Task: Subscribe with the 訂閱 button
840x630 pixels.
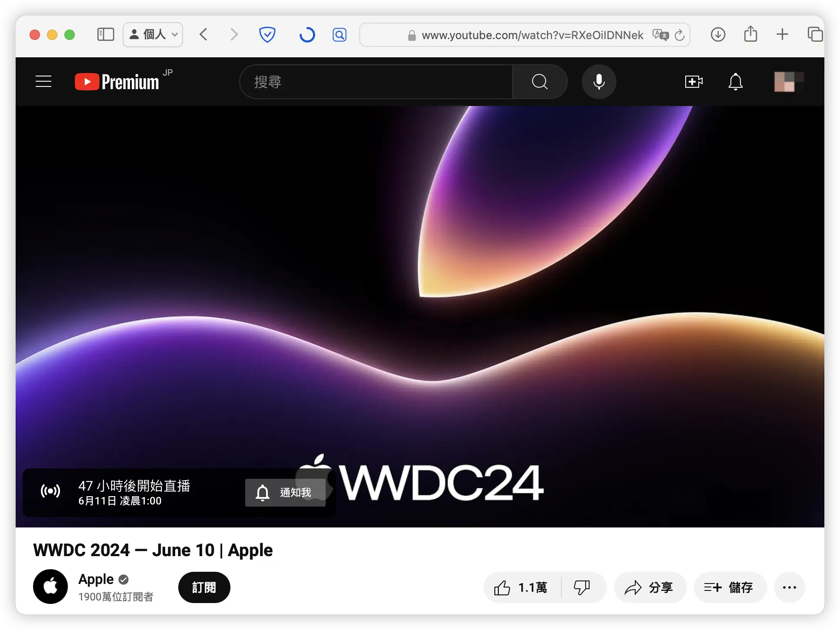Action: pos(204,587)
